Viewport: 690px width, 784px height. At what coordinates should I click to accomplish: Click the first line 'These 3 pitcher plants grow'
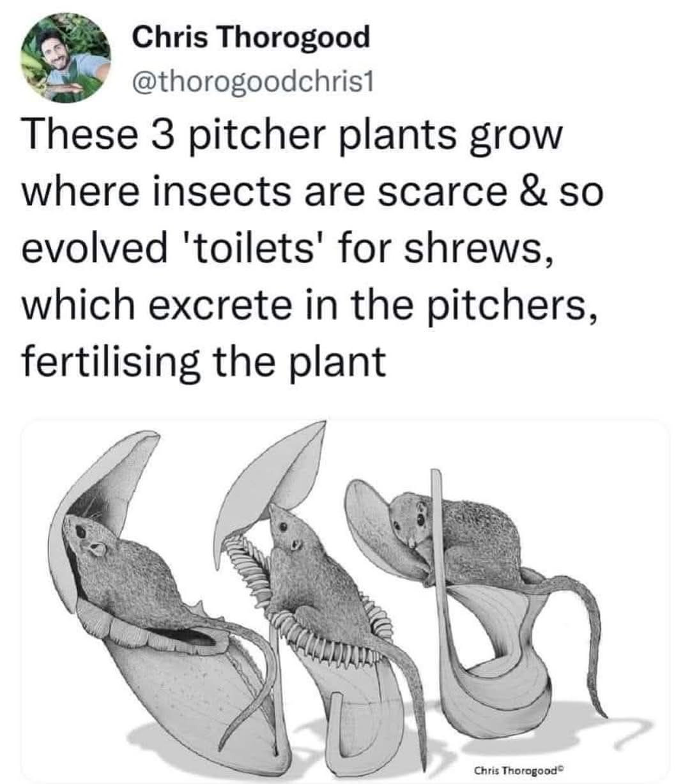pos(293,137)
